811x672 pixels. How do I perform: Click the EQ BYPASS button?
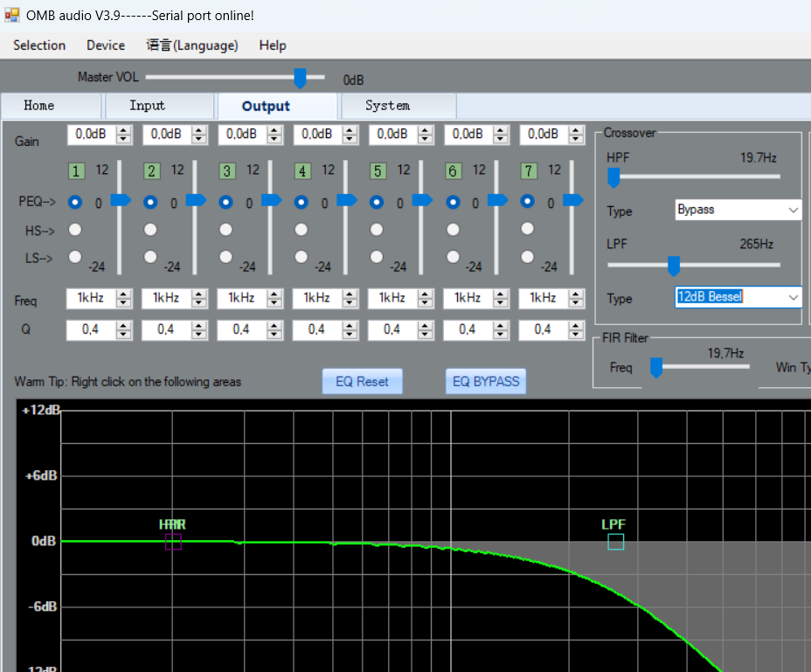(x=486, y=381)
